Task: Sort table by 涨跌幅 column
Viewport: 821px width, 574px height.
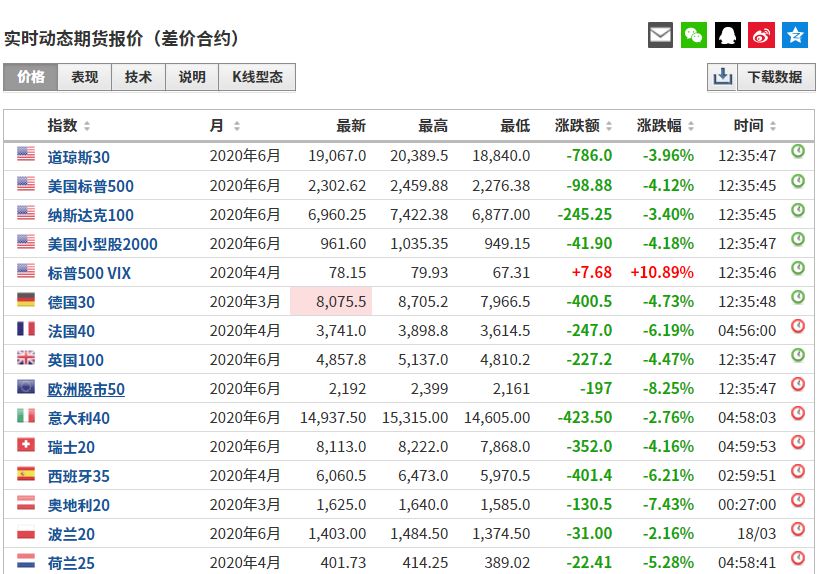Action: click(688, 126)
